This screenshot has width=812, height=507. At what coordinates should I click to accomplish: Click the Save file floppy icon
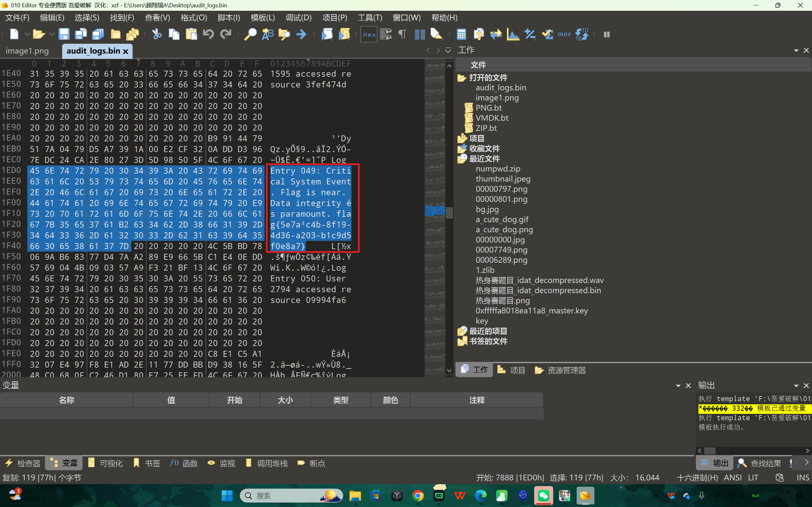pos(63,34)
